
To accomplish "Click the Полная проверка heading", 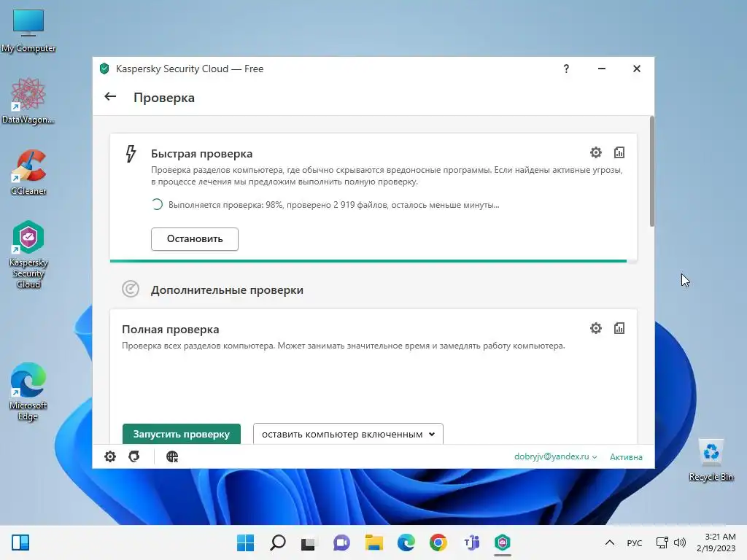I will click(171, 330).
